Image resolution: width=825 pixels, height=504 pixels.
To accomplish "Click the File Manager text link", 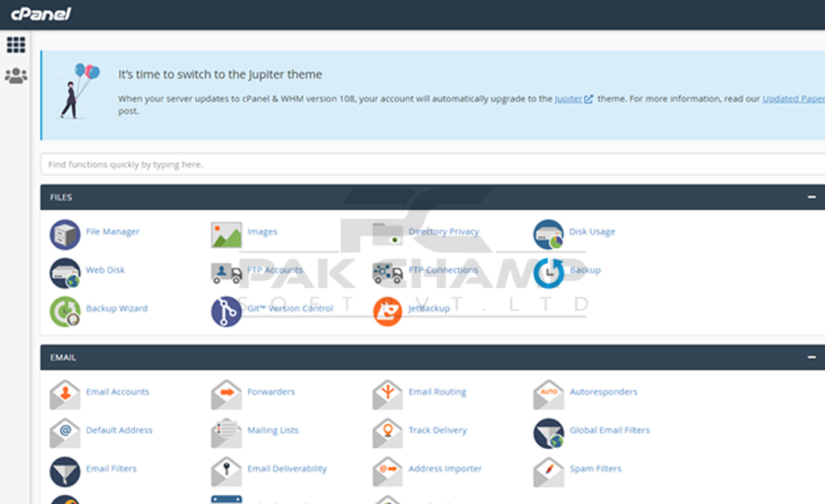I will pyautogui.click(x=113, y=231).
